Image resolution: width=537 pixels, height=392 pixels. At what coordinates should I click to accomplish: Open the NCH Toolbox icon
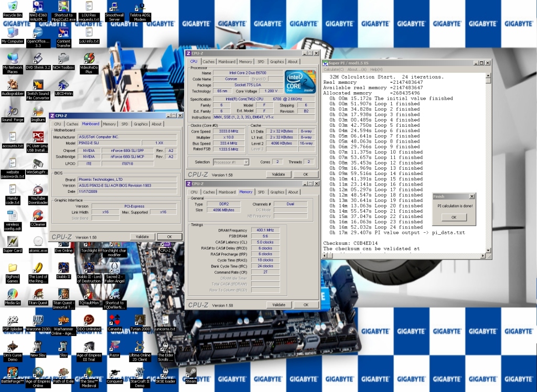click(x=63, y=62)
